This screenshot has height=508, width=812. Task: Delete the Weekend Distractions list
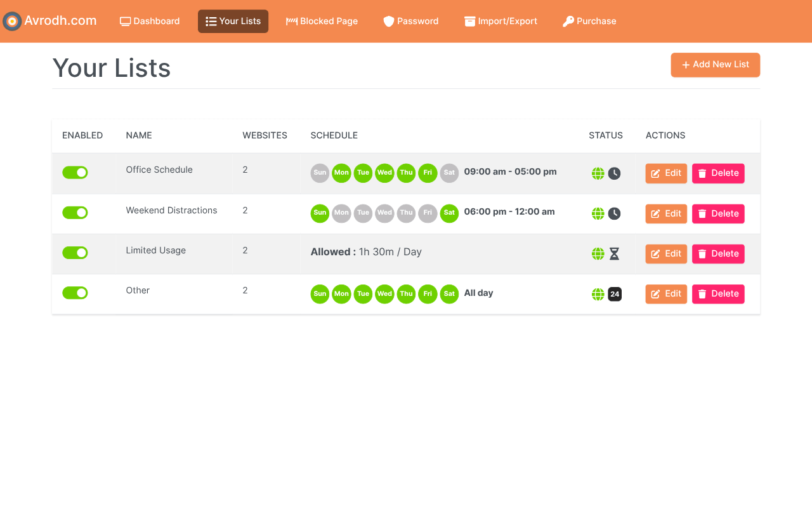pyautogui.click(x=718, y=213)
